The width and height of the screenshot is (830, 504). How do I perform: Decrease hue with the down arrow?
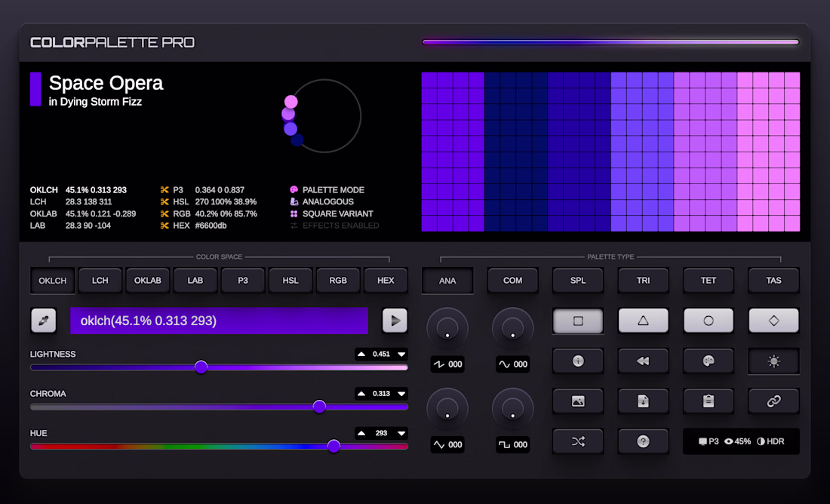[x=401, y=433]
